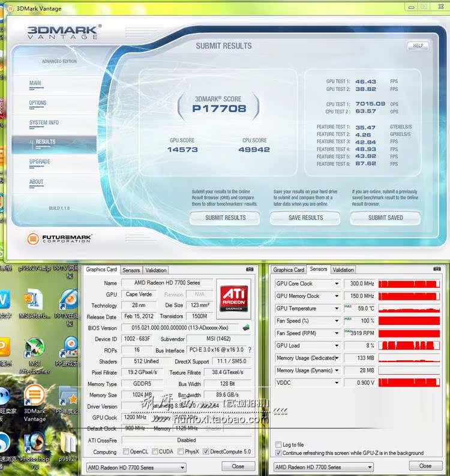Close the GPU-Z Graphics Card window with Close button
450x476 pixels.
(x=238, y=466)
